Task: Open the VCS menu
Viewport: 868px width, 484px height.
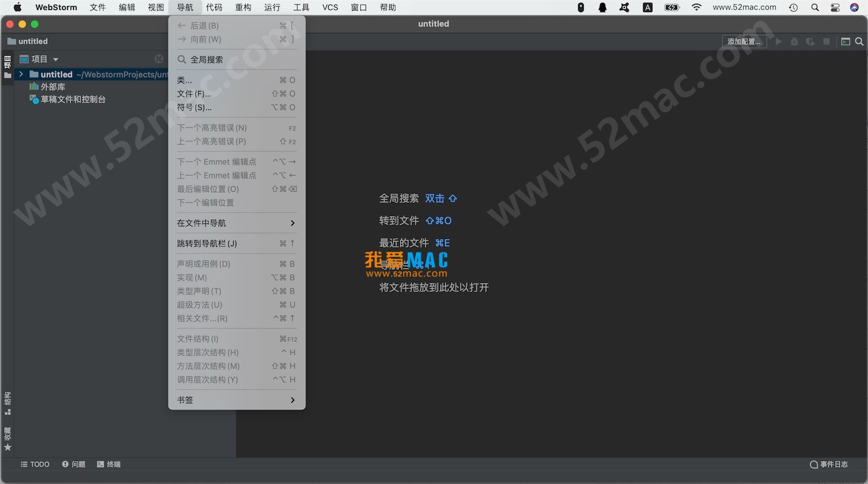Action: click(x=330, y=7)
